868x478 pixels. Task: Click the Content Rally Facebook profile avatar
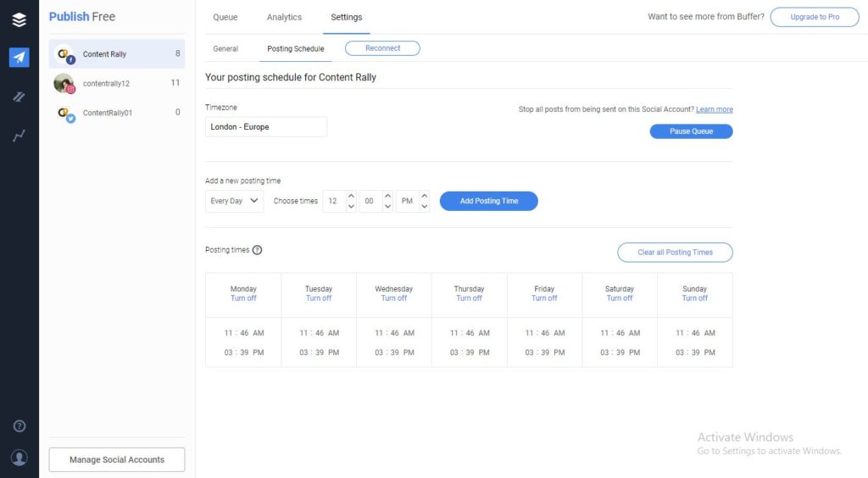(65, 54)
